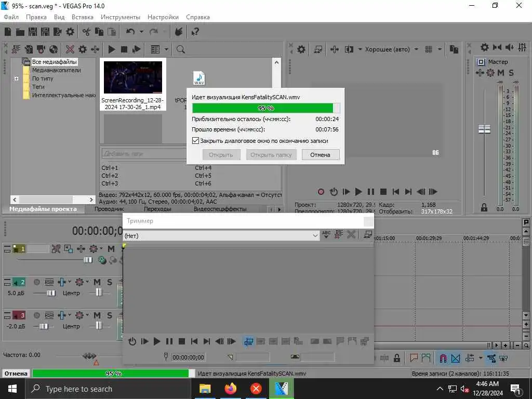The width and height of the screenshot is (532, 399).
Task: Adjust the Master volume fader
Action: coord(485,129)
